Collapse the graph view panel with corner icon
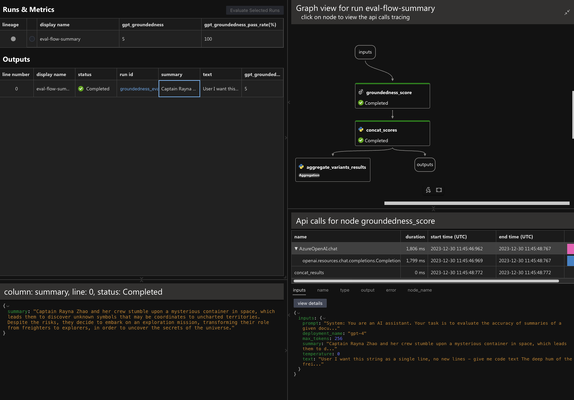The width and height of the screenshot is (574, 400). [x=567, y=12]
